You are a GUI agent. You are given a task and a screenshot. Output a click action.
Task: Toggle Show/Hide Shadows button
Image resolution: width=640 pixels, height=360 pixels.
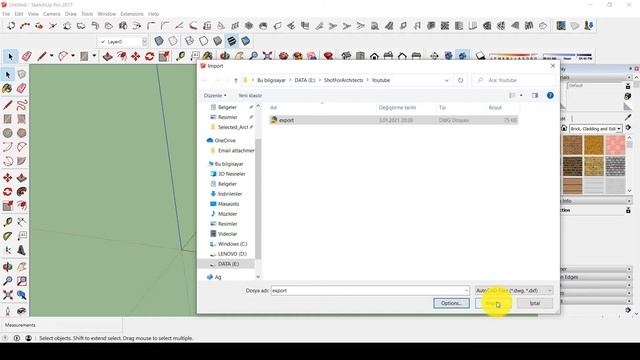(x=480, y=56)
